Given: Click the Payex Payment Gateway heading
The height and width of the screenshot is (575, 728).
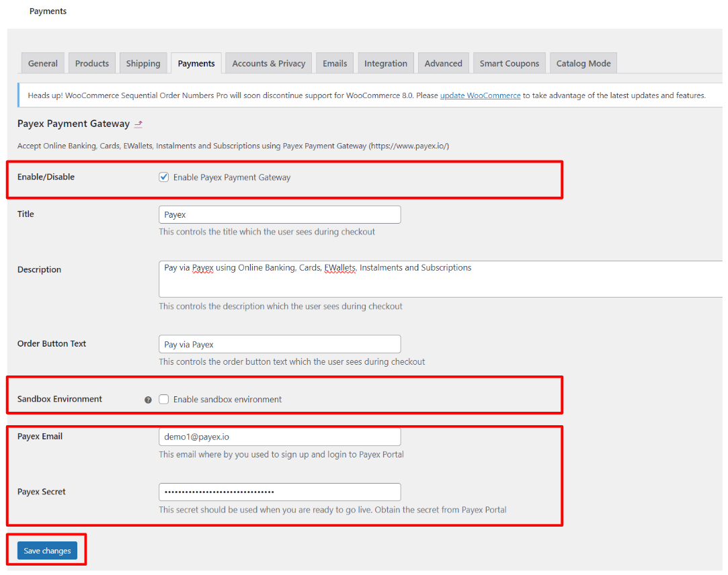Looking at the screenshot, I should pos(73,124).
